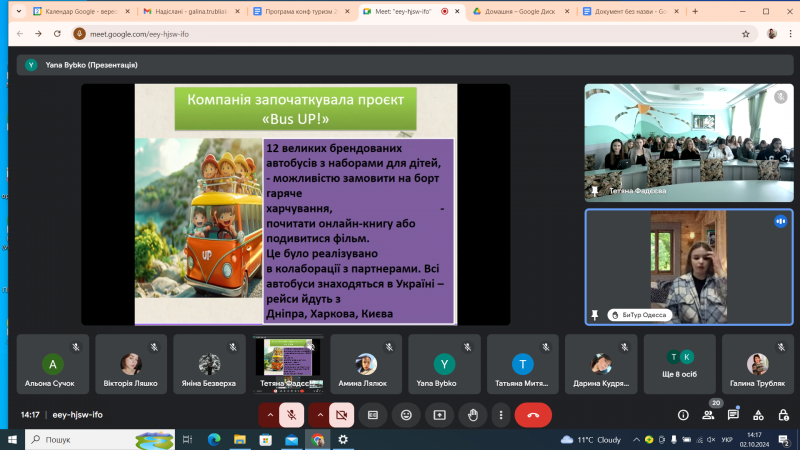Select Тетяна Фадєєва presentation thumbnail tile
Image resolution: width=800 pixels, height=450 pixels.
[288, 364]
